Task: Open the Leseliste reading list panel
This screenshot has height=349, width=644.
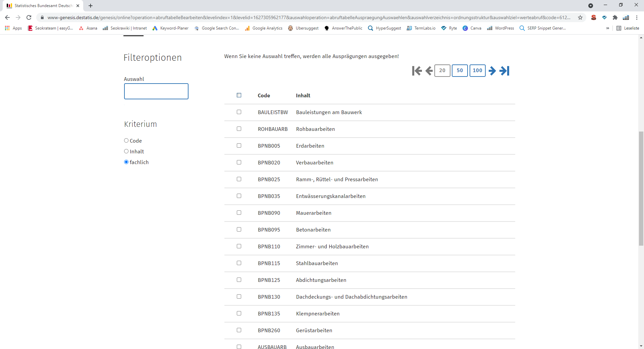Action: coord(628,28)
